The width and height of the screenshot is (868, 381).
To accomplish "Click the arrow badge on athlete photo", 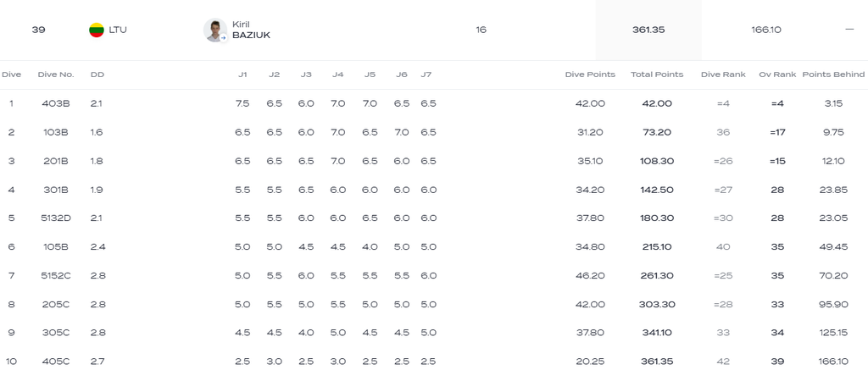I will [x=223, y=38].
